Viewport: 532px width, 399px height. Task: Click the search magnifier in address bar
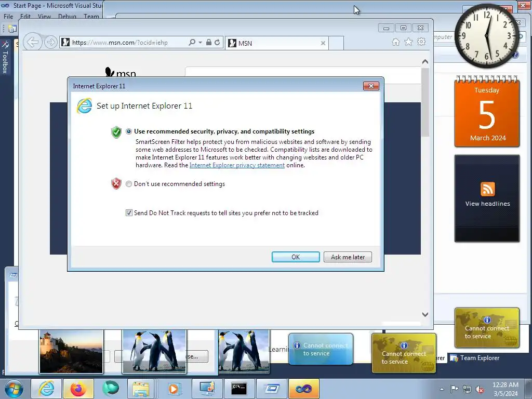point(192,43)
